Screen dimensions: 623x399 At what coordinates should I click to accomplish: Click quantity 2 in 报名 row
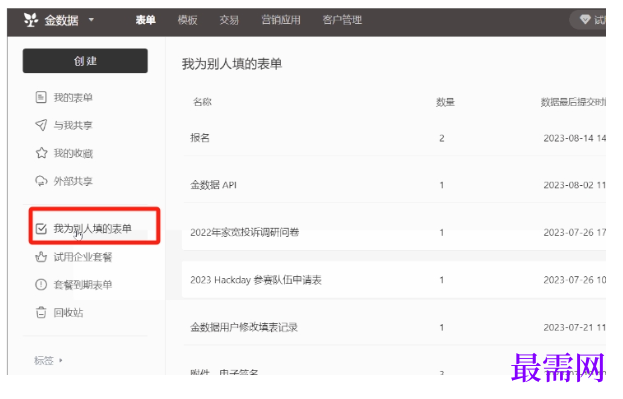(x=442, y=138)
